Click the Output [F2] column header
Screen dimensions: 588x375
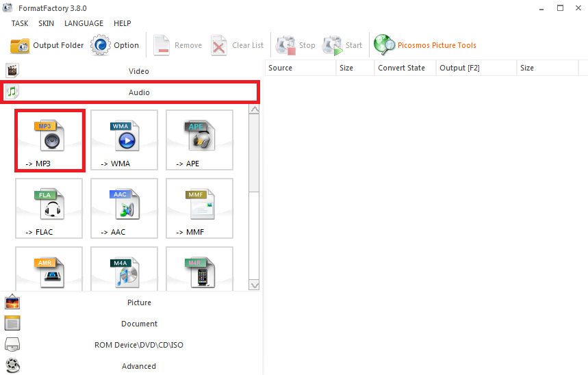pos(476,68)
